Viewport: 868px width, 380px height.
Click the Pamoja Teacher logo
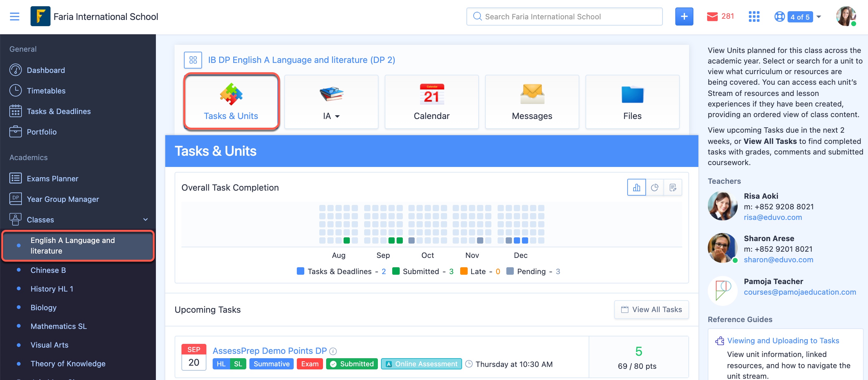[722, 291]
